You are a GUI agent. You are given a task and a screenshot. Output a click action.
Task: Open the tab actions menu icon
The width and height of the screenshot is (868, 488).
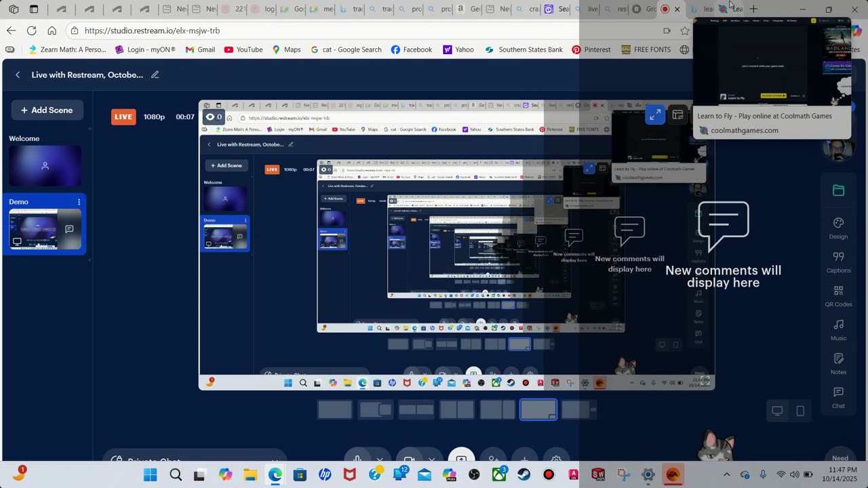pyautogui.click(x=34, y=9)
